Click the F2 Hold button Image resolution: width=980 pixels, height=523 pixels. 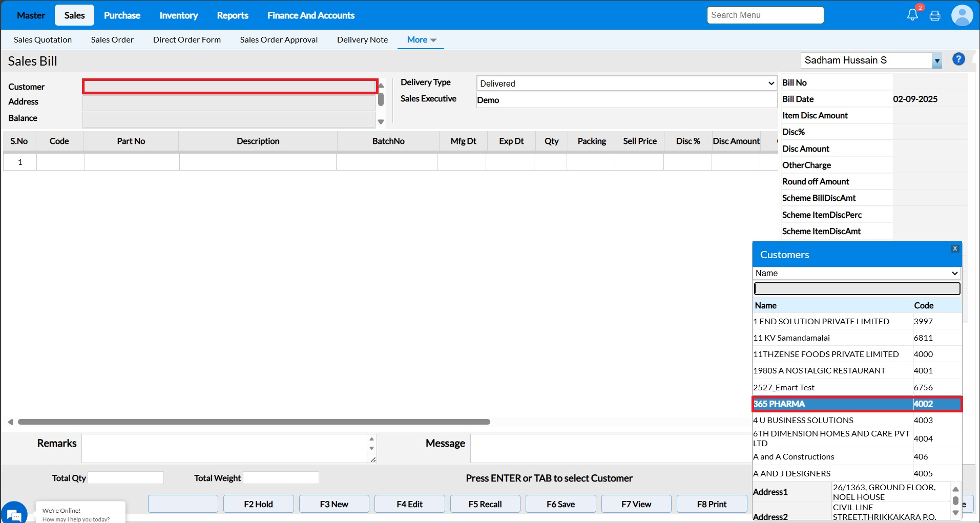259,504
